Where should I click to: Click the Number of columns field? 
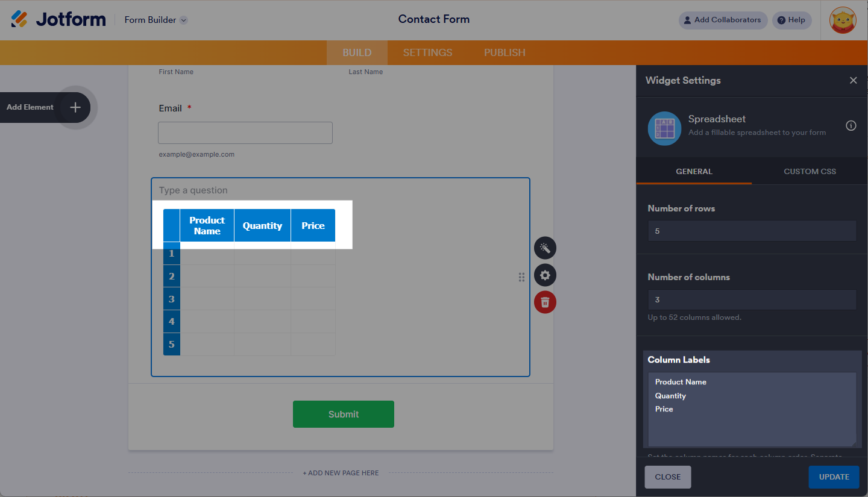point(752,299)
